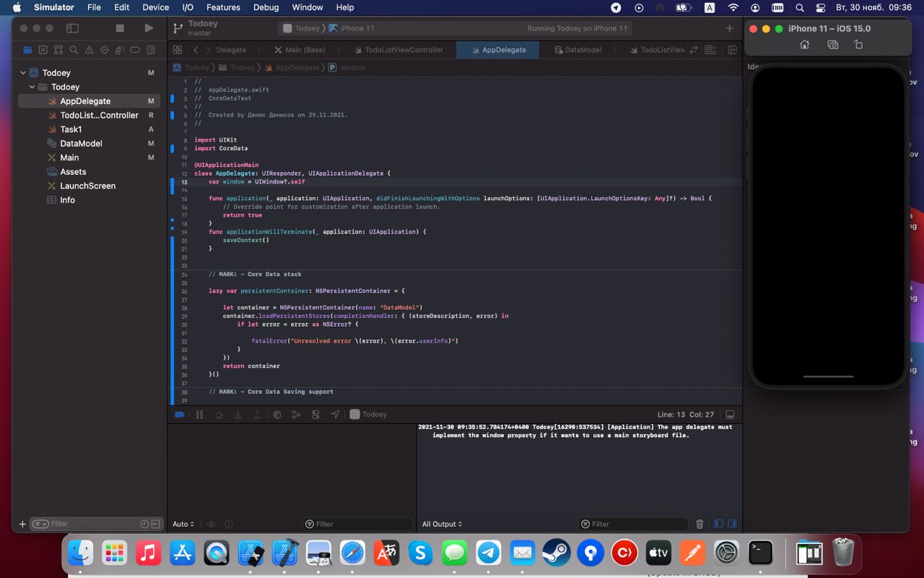The height and width of the screenshot is (578, 924).
Task: Add a new file with navigator plus button
Action: click(22, 524)
